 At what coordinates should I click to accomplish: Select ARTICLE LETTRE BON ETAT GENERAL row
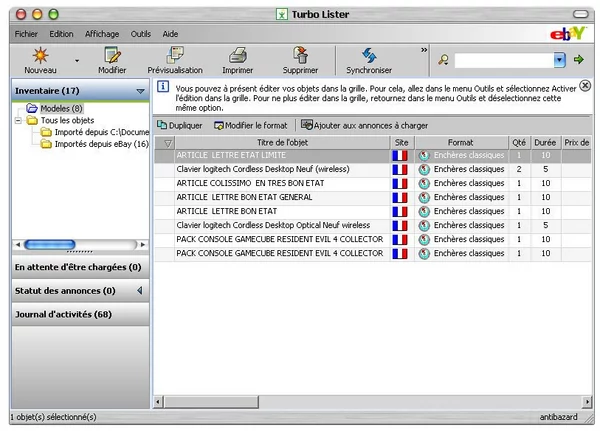click(x=373, y=197)
